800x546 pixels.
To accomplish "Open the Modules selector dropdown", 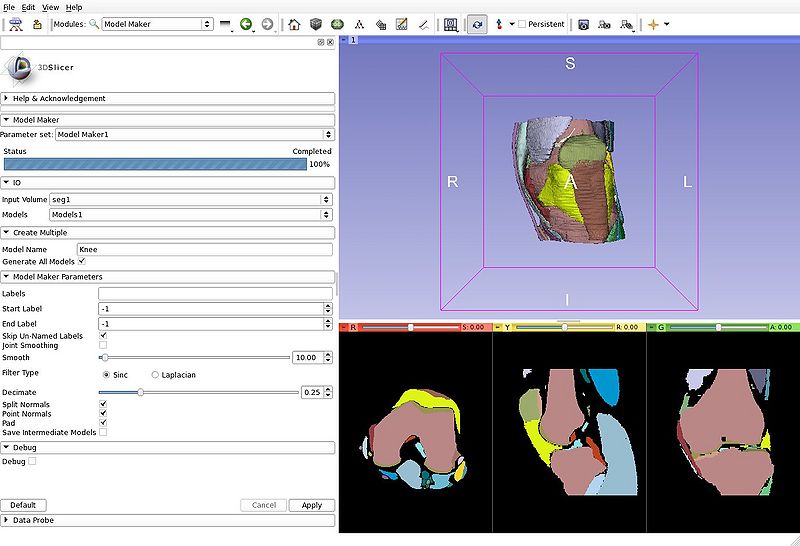I will (x=158, y=24).
